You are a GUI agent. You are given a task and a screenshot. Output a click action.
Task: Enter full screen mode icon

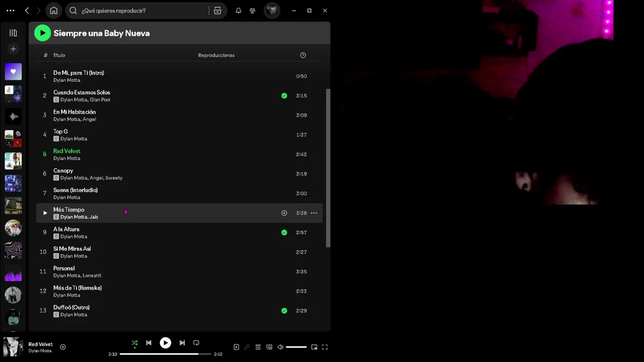tap(325, 347)
